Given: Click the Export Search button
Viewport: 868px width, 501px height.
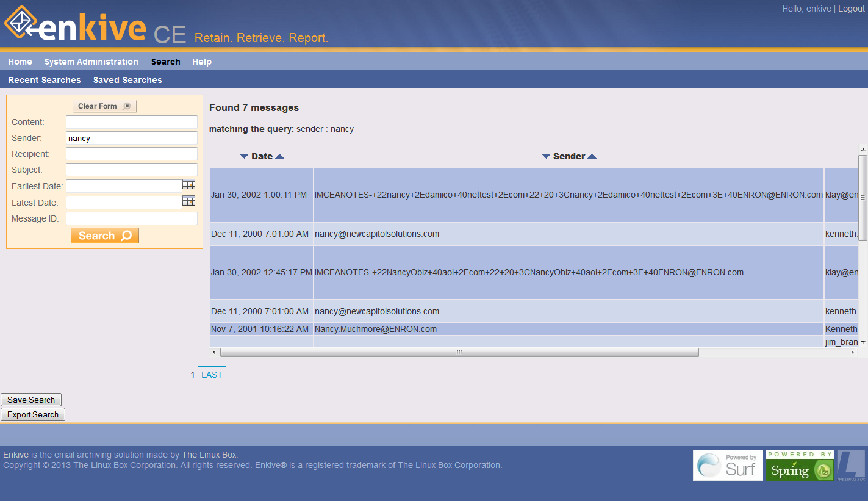Looking at the screenshot, I should tap(33, 414).
